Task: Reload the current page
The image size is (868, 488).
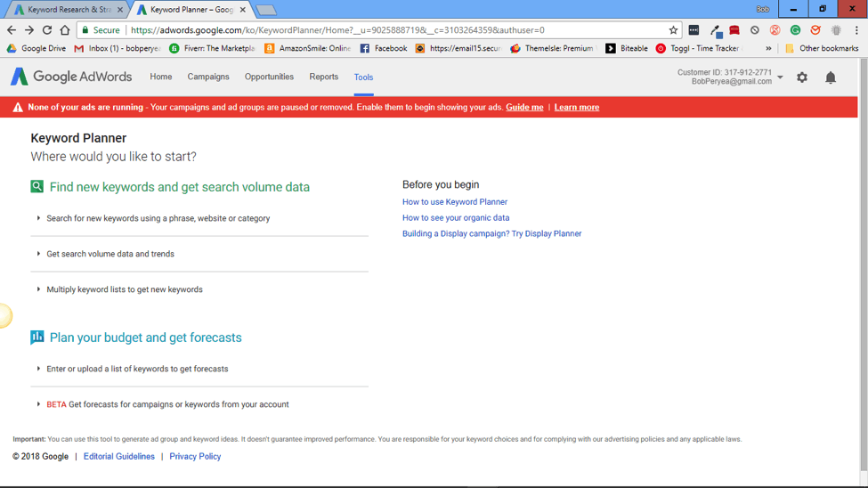Action: point(47,30)
